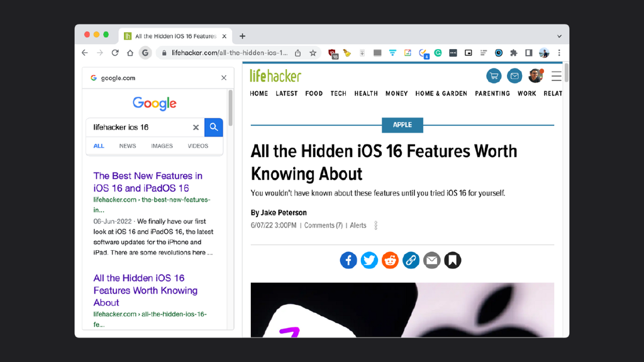Click the browser forward arrow
The width and height of the screenshot is (644, 362).
[100, 53]
